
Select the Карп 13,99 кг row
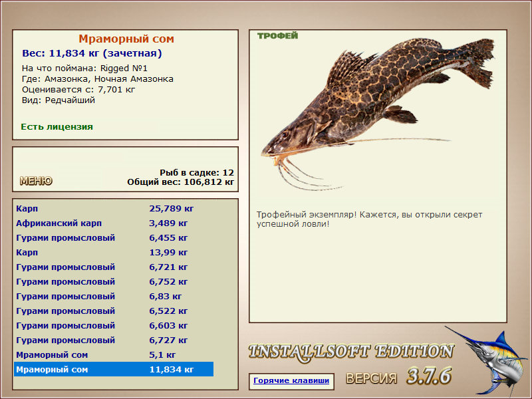click(x=114, y=253)
